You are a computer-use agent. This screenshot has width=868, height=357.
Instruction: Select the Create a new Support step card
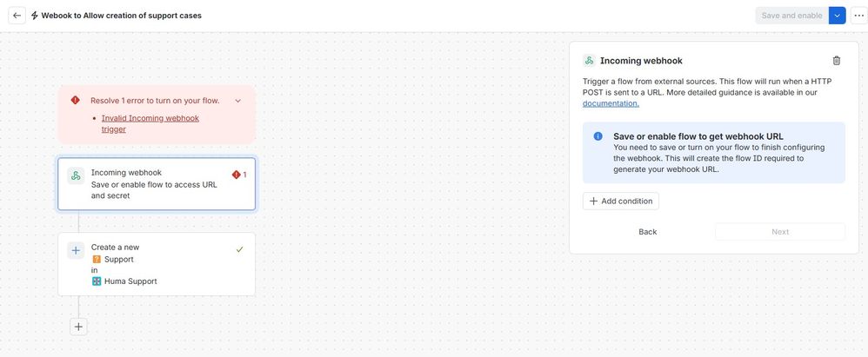(157, 264)
